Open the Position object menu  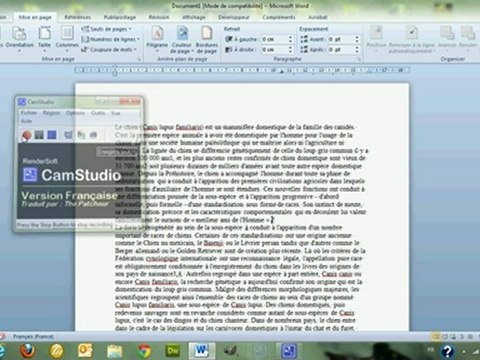(376, 38)
